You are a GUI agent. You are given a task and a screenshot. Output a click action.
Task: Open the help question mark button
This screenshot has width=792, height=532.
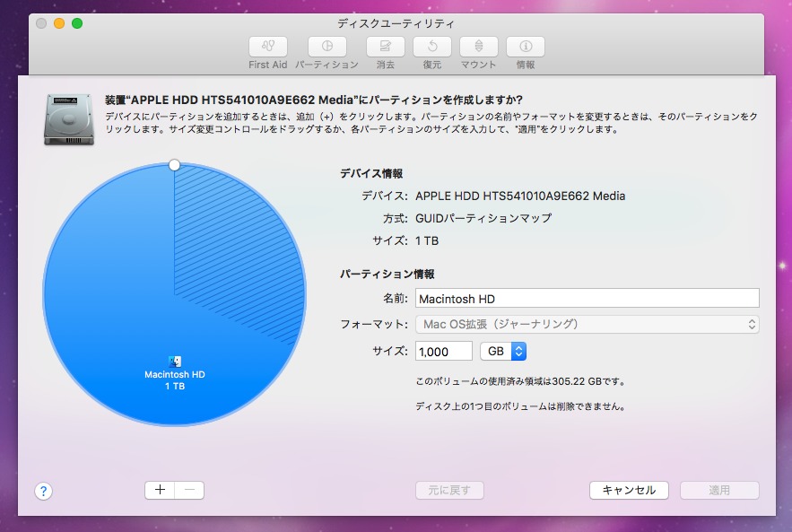(x=43, y=491)
